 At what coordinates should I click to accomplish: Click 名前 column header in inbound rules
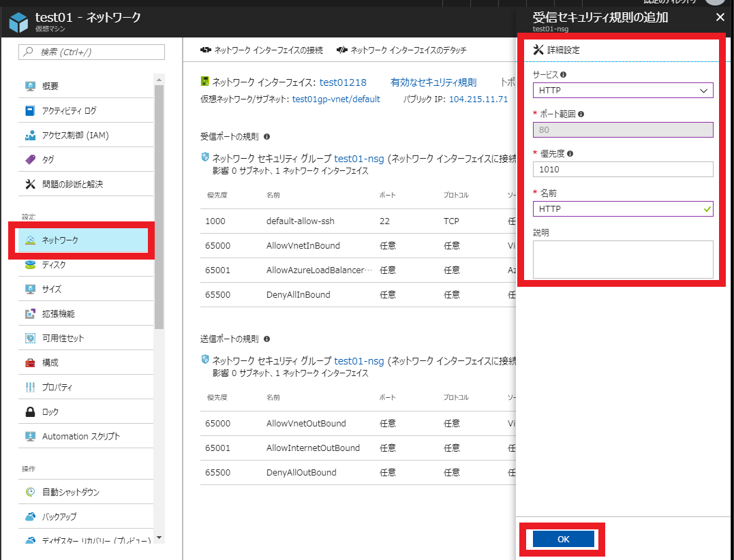(x=273, y=195)
